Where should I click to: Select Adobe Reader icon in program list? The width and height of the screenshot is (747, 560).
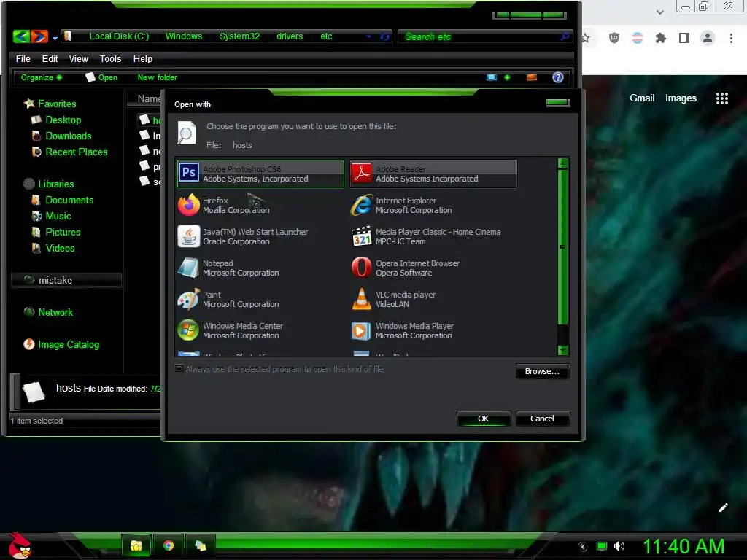(x=362, y=173)
